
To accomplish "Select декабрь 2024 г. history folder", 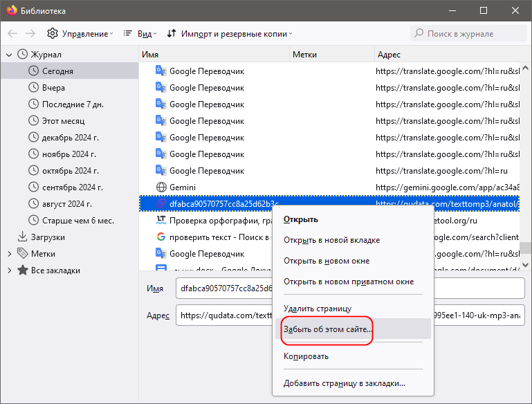I will tap(71, 138).
